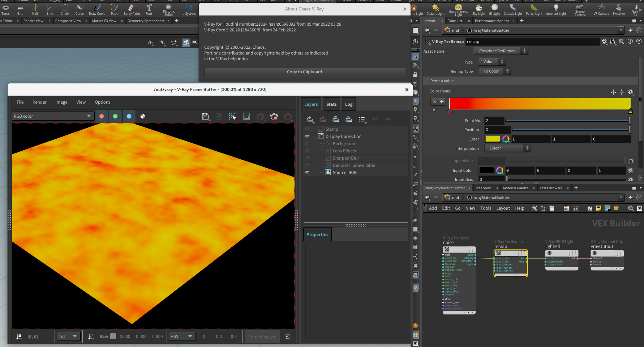The height and width of the screenshot is (347, 644).
Task: Select the Portal Light shelf tool
Action: click(534, 10)
